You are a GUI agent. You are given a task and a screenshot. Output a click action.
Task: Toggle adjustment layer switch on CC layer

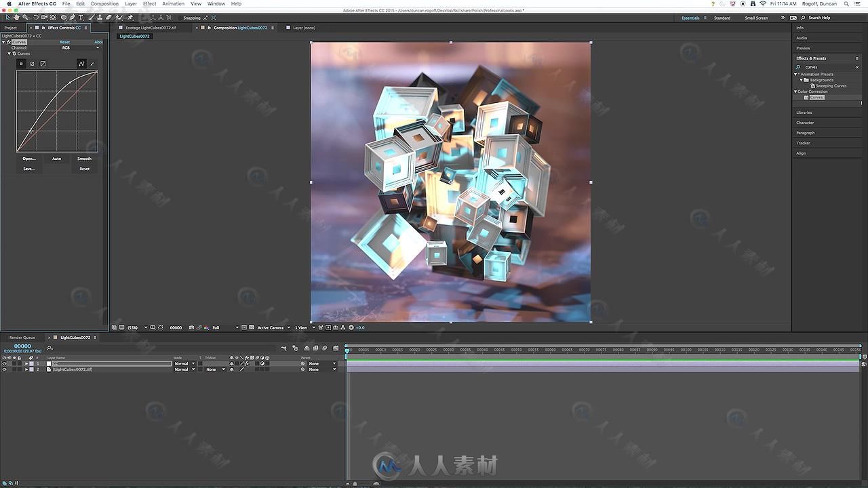262,363
